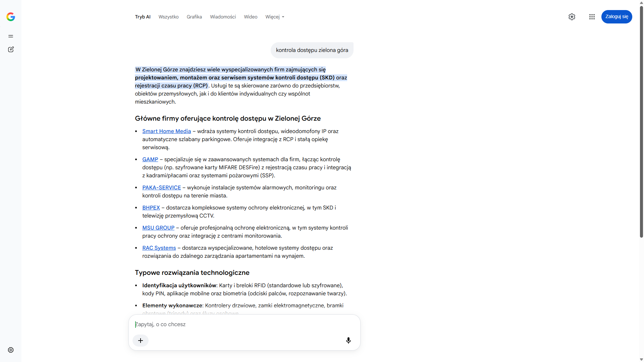The image size is (644, 362).
Task: Open the Google apps grid icon
Action: (x=592, y=17)
